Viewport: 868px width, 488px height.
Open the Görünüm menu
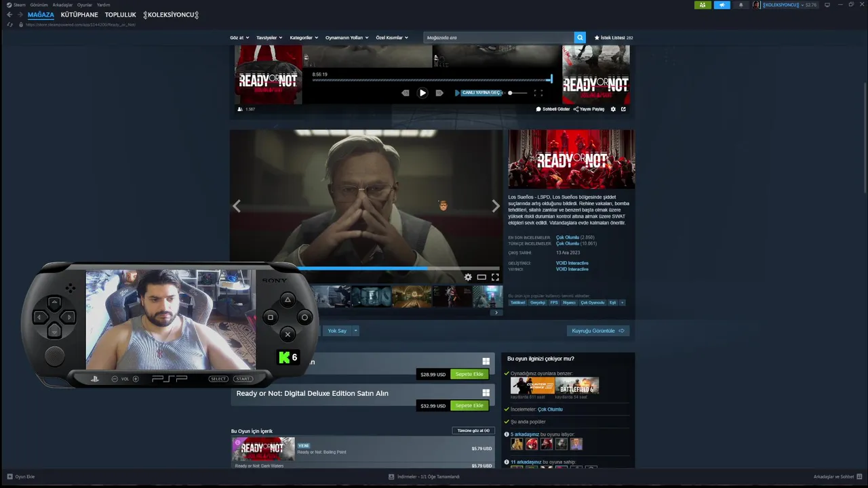coord(39,5)
